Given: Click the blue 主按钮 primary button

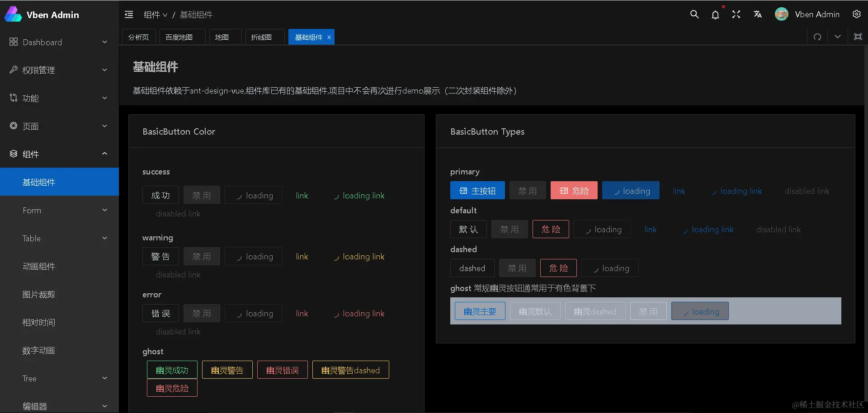Looking at the screenshot, I should coord(477,191).
